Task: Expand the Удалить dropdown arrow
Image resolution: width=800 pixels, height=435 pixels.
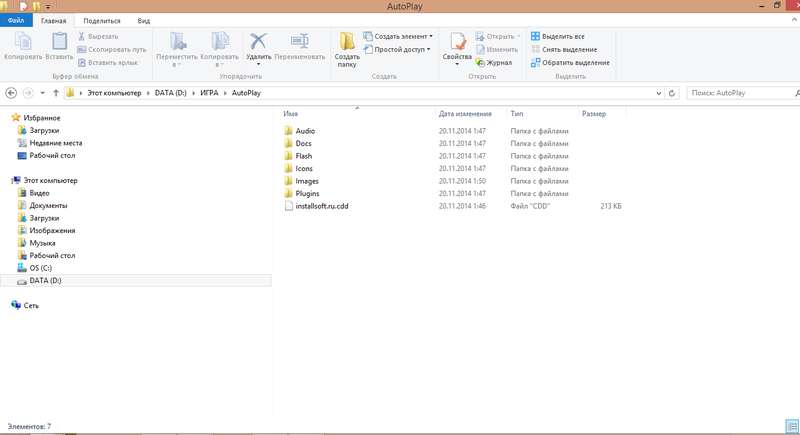Action: pyautogui.click(x=259, y=64)
